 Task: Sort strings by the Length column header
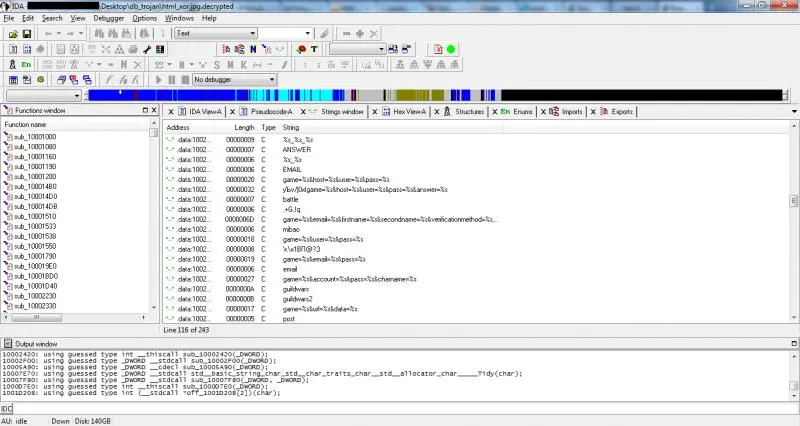coord(244,128)
